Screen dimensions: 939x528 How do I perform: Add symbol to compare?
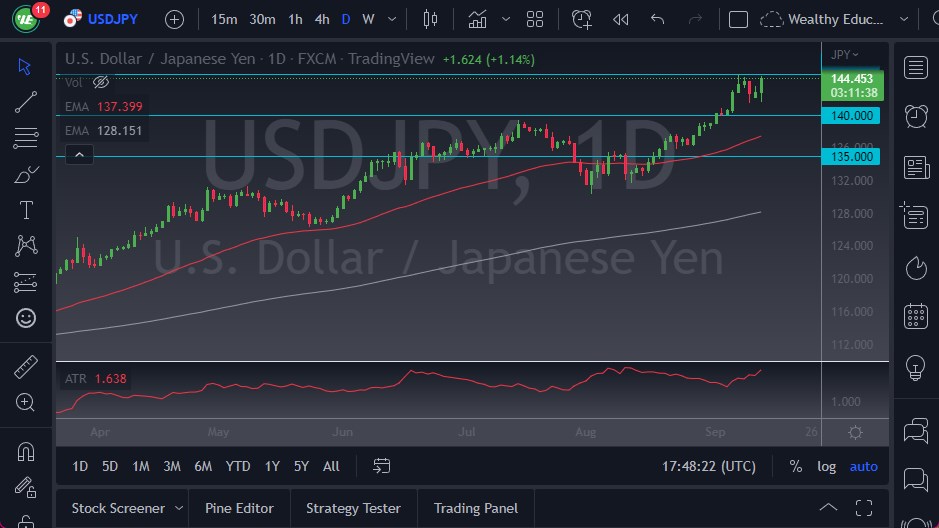click(174, 20)
